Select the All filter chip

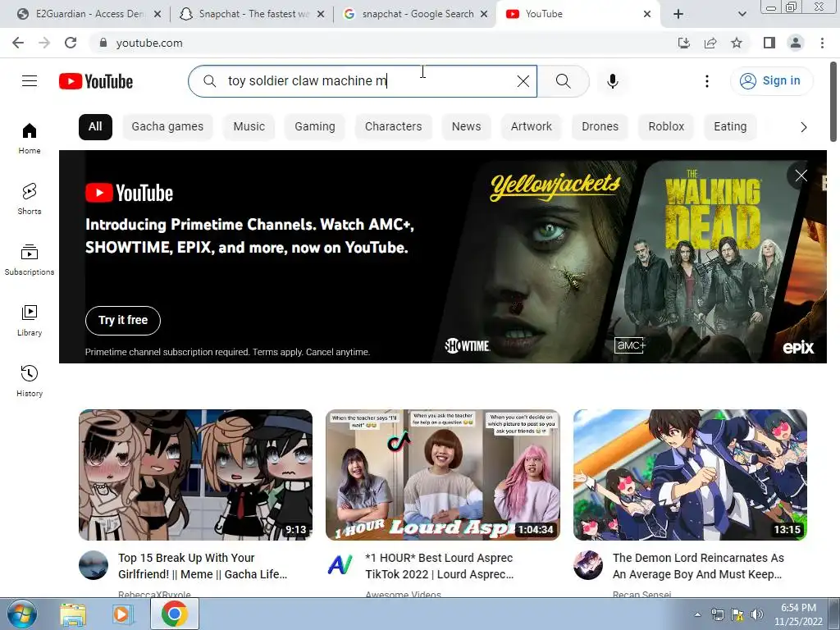95,127
